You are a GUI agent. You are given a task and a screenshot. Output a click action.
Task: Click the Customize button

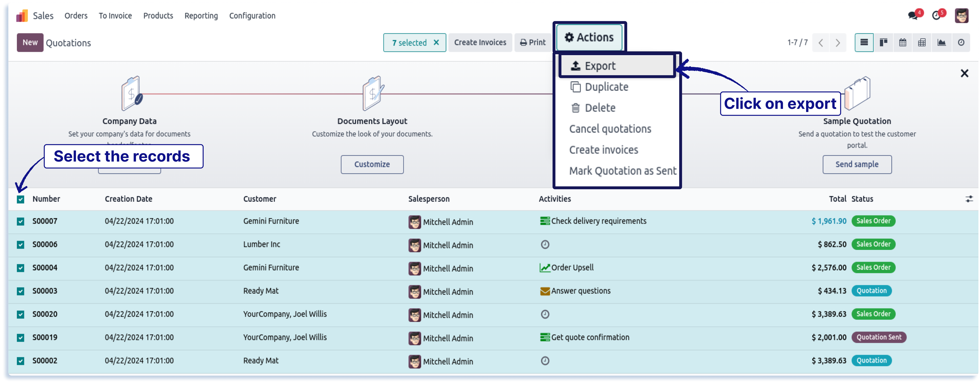tap(372, 164)
